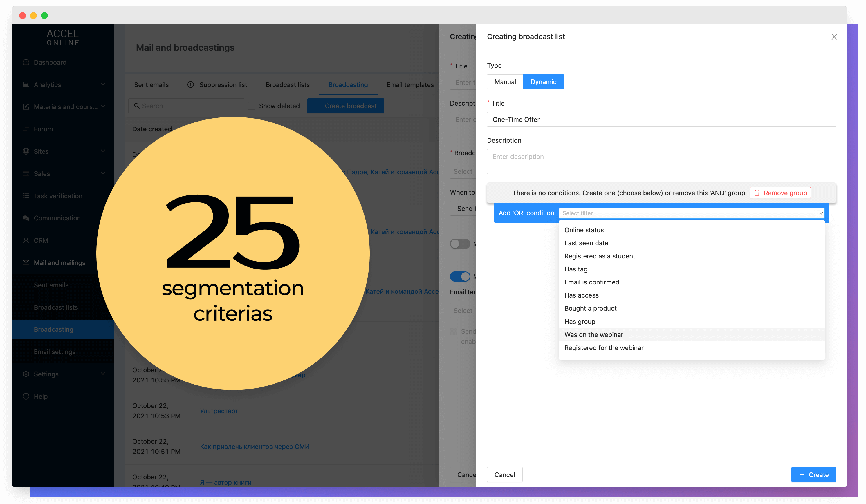Click the Mail and mailings envelope icon
The height and width of the screenshot is (504, 866).
click(x=26, y=263)
